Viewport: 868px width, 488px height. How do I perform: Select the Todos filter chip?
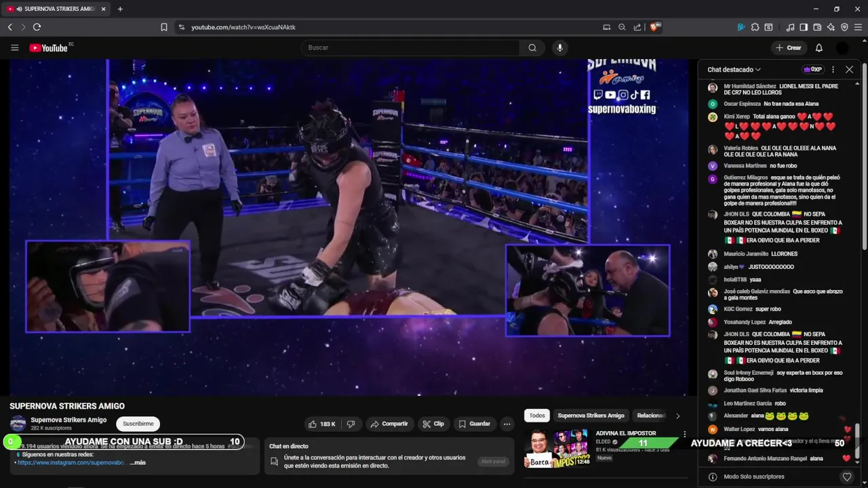(537, 415)
